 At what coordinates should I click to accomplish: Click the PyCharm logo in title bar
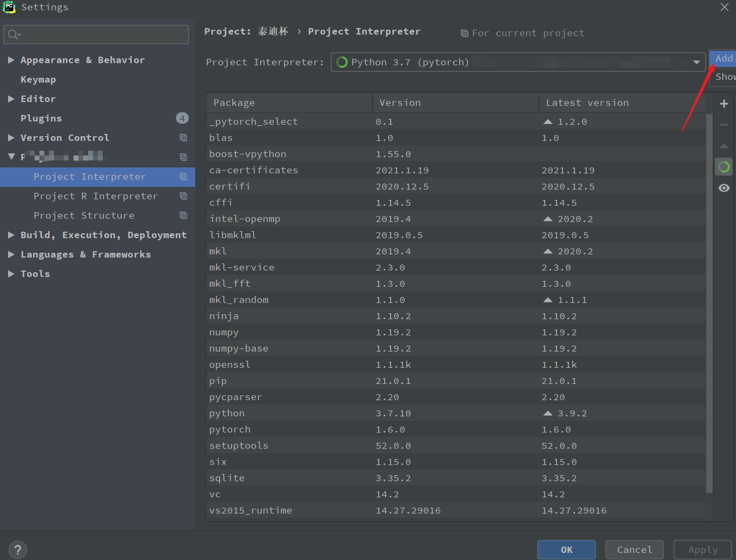tap(9, 7)
